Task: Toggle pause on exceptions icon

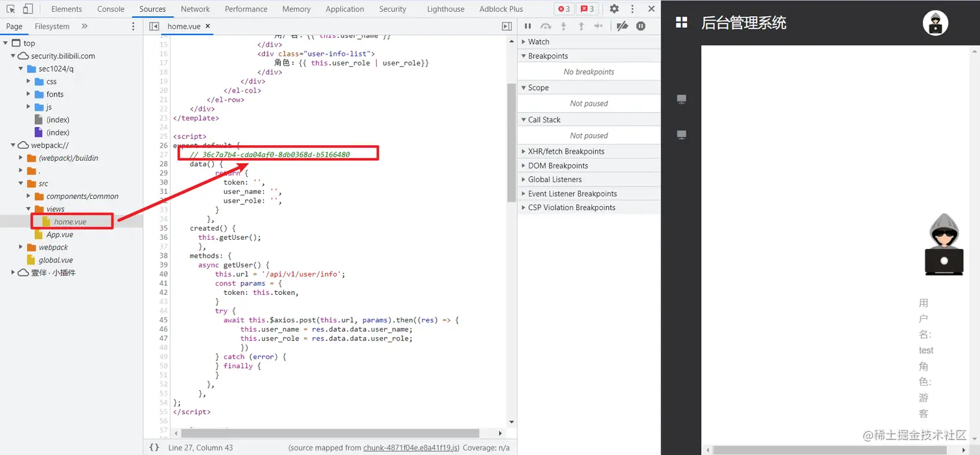Action: (x=641, y=26)
